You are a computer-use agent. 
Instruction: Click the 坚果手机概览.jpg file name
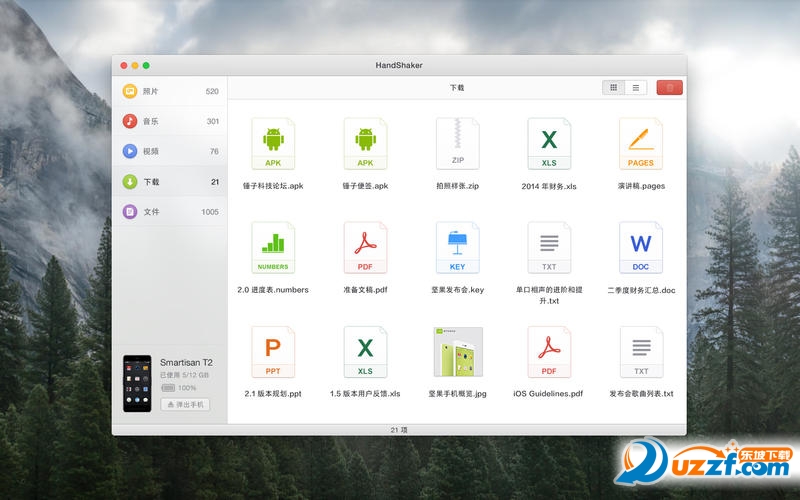(458, 394)
